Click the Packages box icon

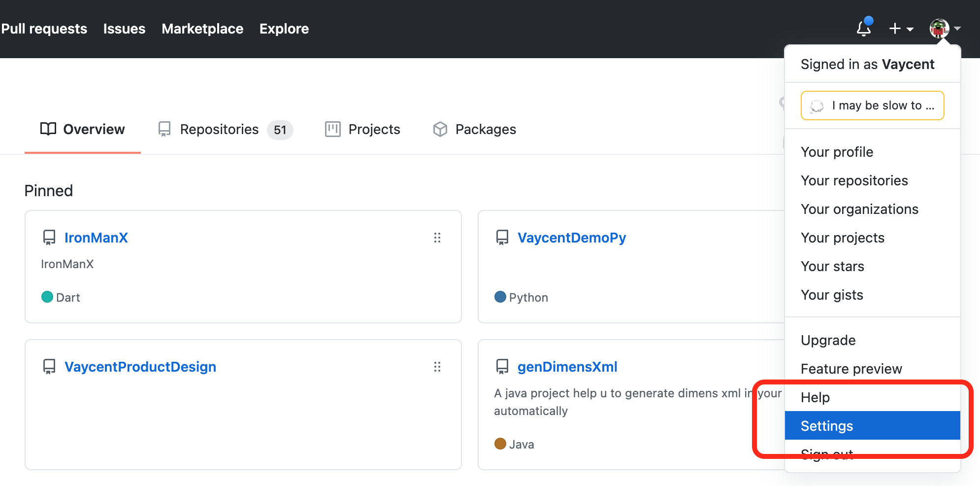[x=440, y=129]
